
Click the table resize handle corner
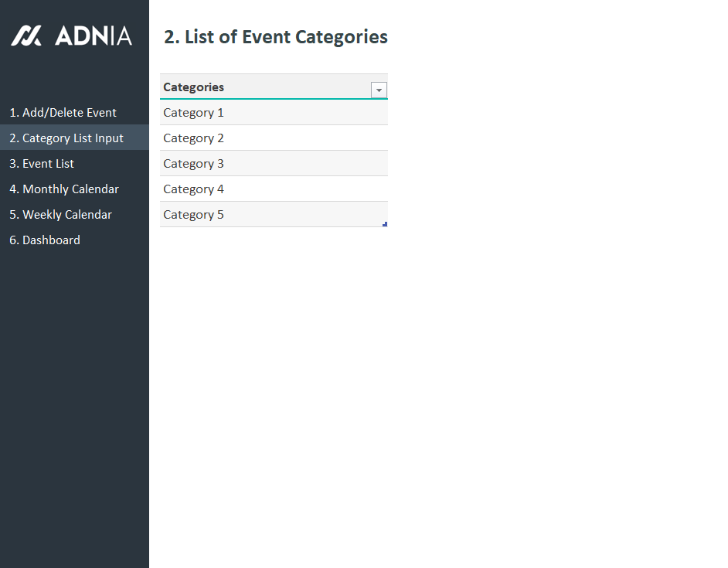pyautogui.click(x=385, y=224)
